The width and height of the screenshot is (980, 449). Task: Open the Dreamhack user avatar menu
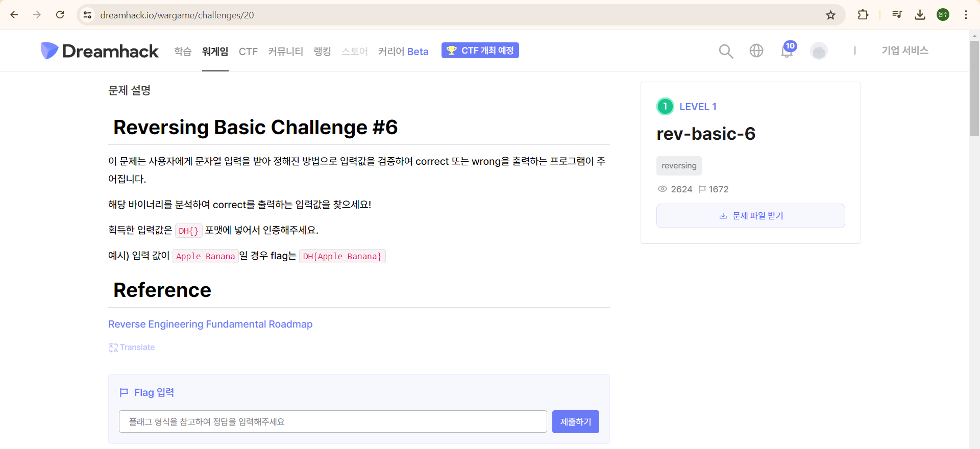point(819,51)
